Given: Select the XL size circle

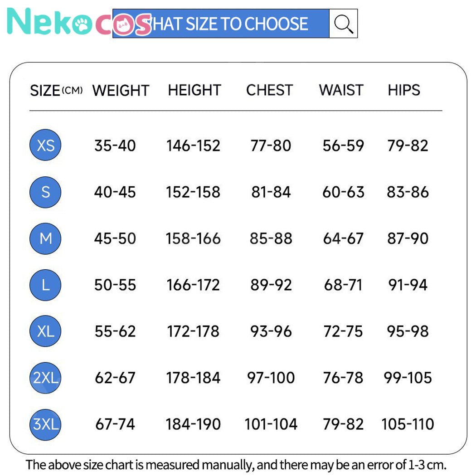Looking at the screenshot, I should coord(45,331).
